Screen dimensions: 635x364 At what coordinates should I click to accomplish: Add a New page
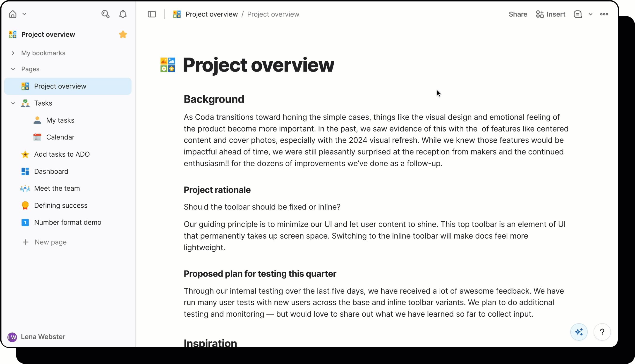(x=50, y=242)
